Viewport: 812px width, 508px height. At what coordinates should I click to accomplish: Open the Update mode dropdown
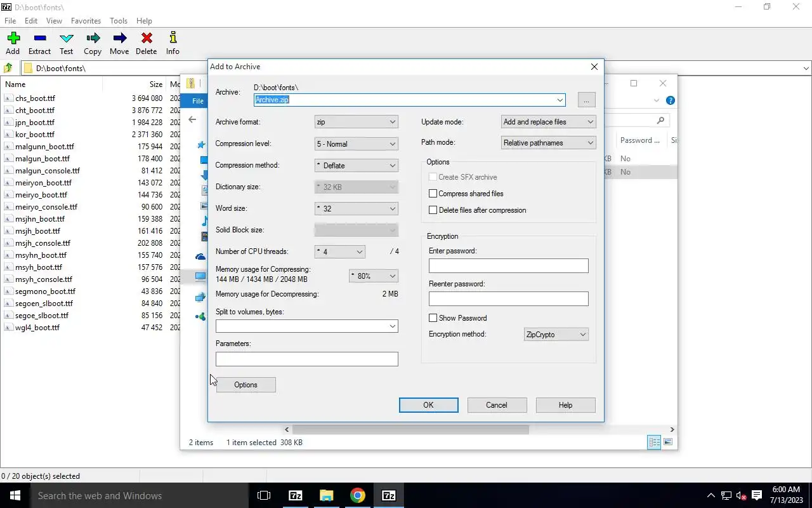point(548,122)
